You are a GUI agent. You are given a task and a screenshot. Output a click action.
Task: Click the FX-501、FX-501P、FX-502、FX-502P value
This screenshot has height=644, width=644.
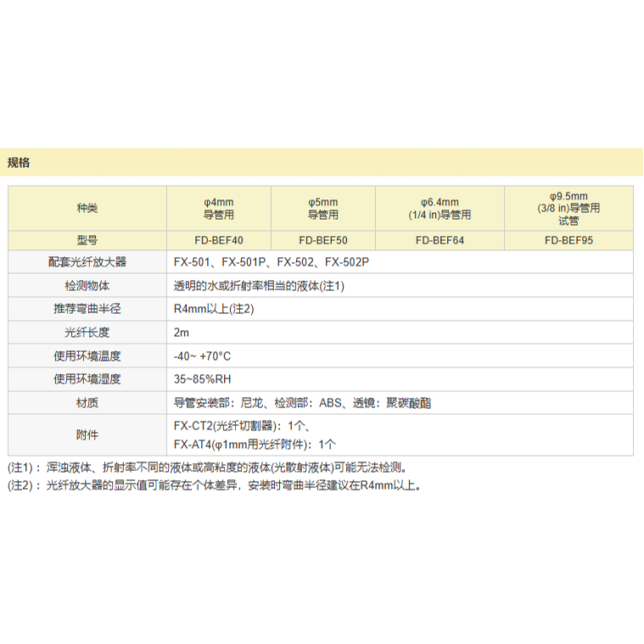click(271, 262)
